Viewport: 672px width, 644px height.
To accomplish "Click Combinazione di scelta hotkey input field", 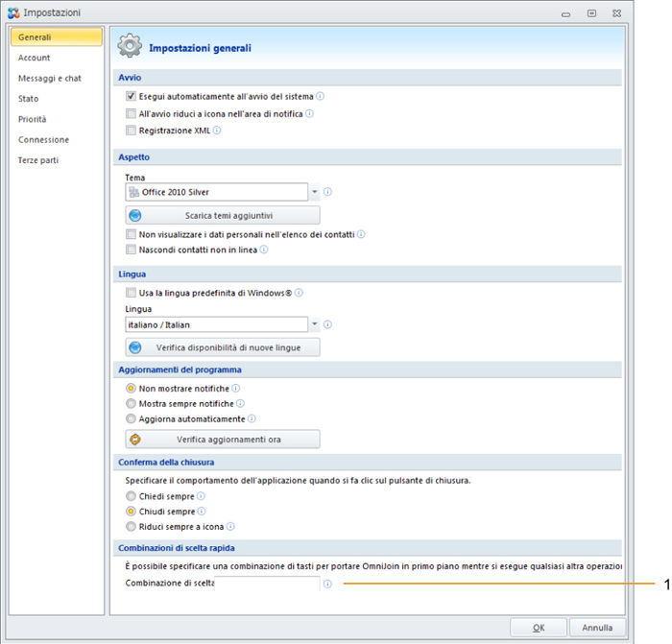I will [268, 584].
